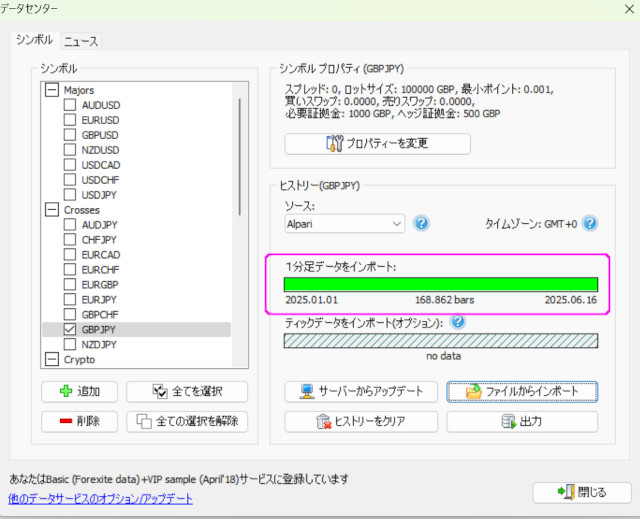640x519 pixels.
Task: Click サーバーからアップデート button
Action: (x=361, y=392)
